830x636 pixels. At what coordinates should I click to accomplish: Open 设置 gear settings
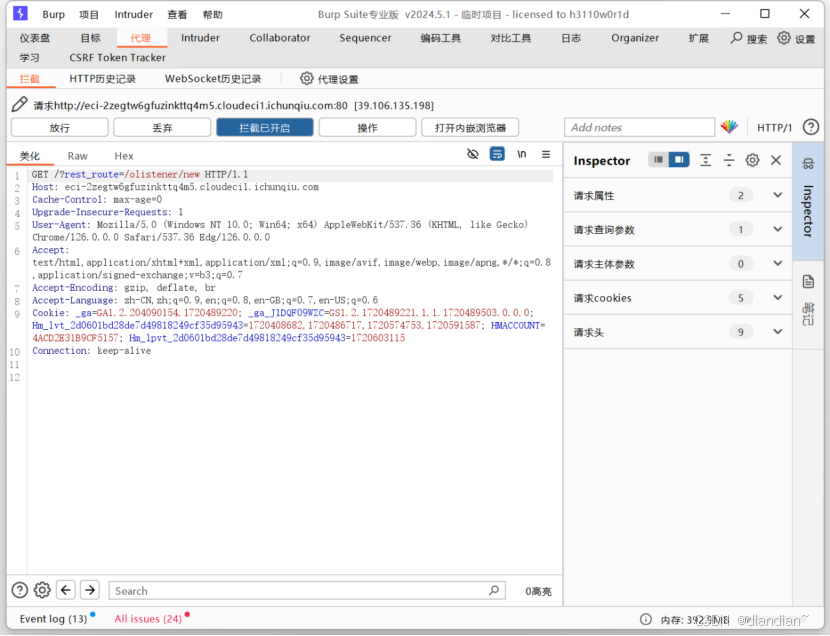click(784, 38)
